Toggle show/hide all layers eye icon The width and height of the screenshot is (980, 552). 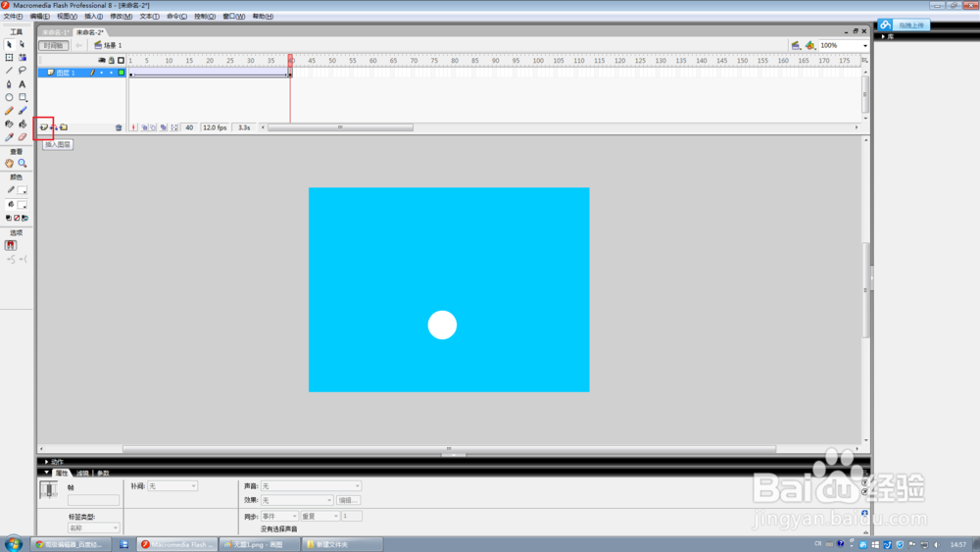[102, 61]
